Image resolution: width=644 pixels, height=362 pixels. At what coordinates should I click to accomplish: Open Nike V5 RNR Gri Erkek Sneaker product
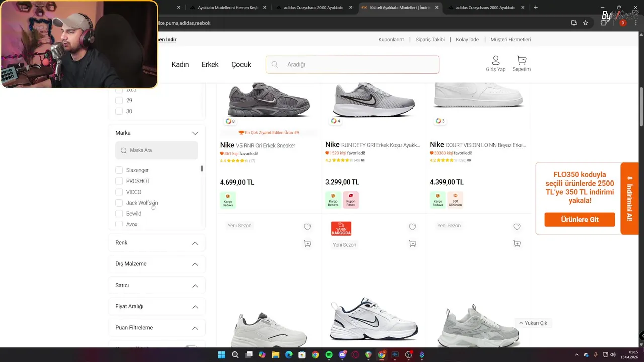(x=258, y=145)
